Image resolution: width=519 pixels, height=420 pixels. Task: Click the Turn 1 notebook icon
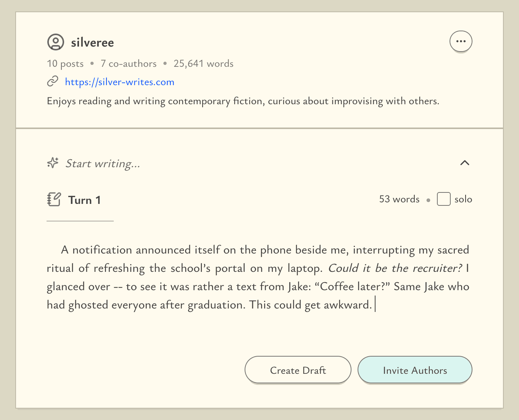tap(54, 199)
